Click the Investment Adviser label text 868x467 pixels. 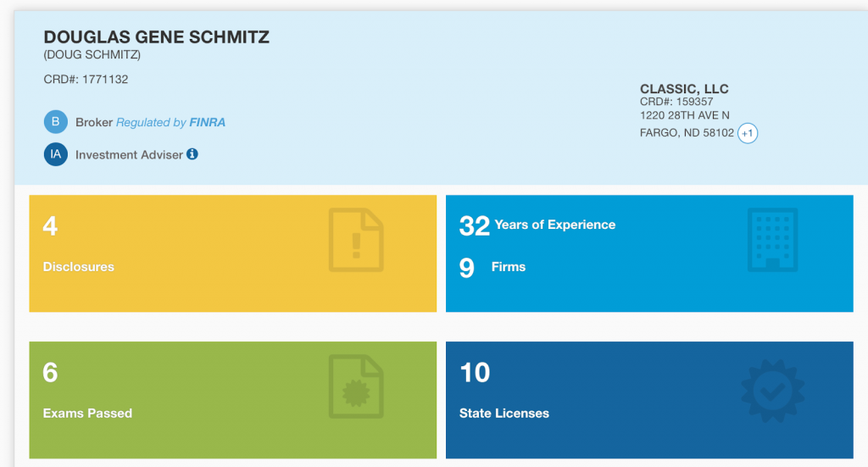click(129, 155)
